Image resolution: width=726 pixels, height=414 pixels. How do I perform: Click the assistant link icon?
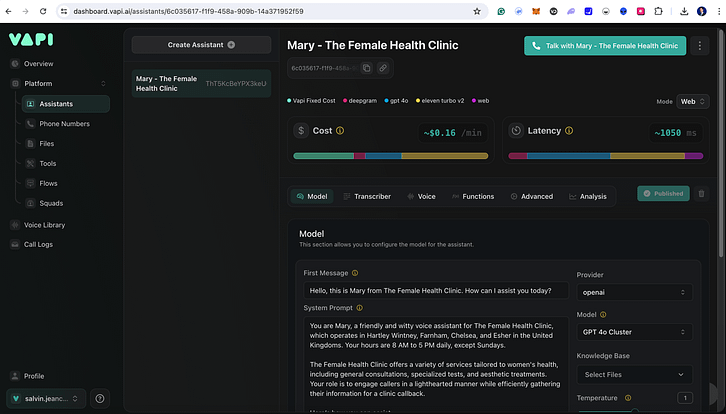[x=383, y=68]
